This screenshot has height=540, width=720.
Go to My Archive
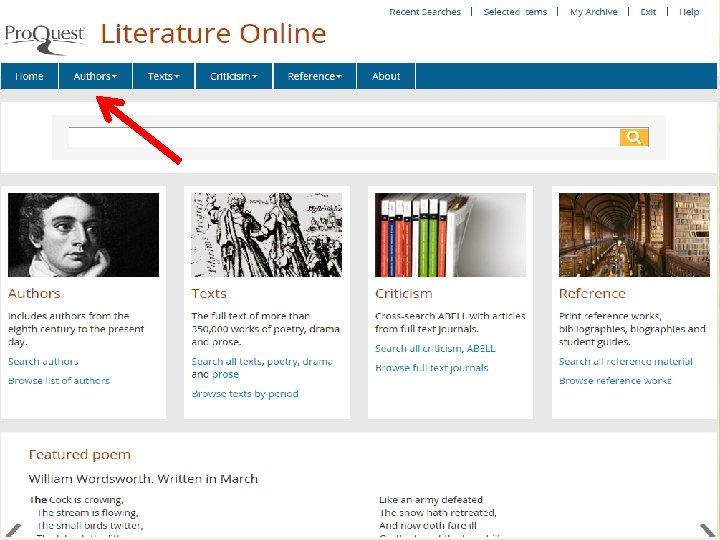(594, 12)
